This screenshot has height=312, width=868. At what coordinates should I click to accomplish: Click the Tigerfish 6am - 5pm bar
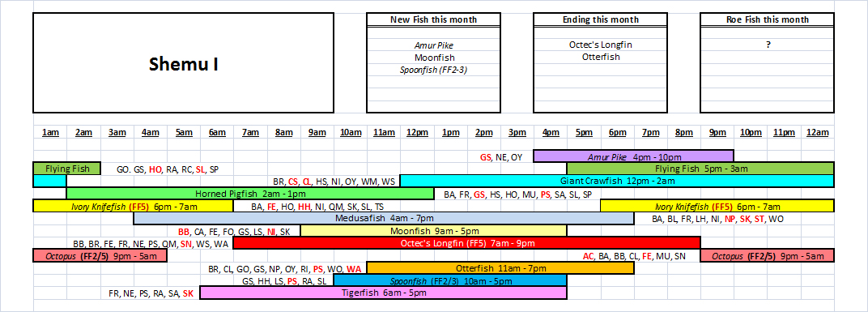(x=383, y=293)
